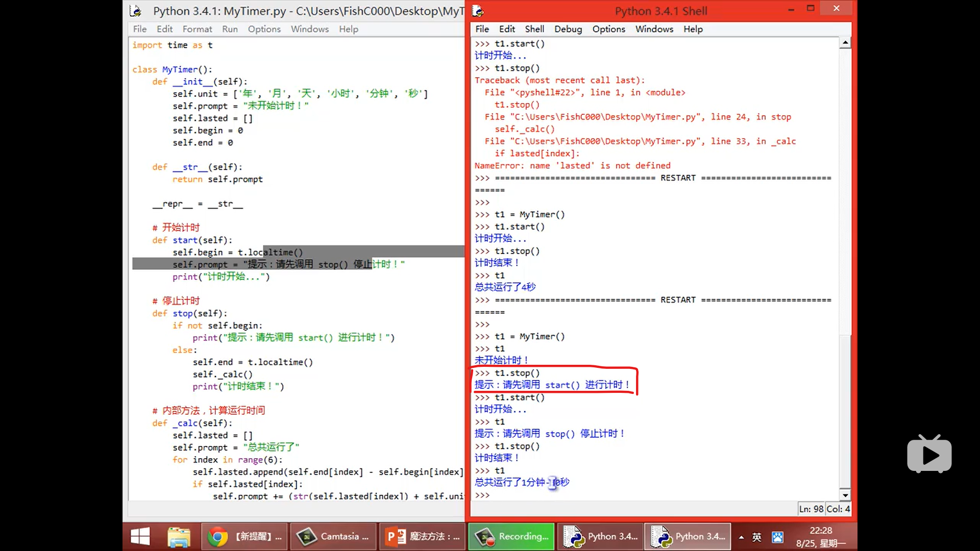Open Help menu in MyTimer.py editor
This screenshot has height=551, width=980.
pos(349,29)
